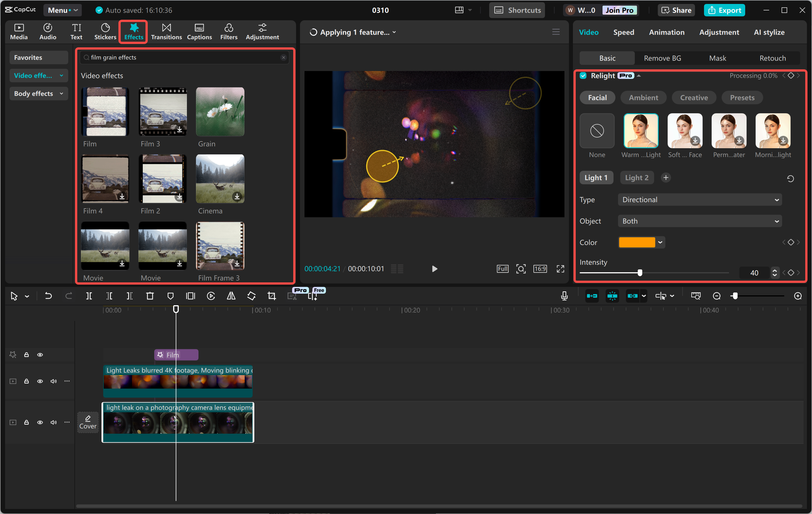Click the orange Color swatch

point(637,242)
